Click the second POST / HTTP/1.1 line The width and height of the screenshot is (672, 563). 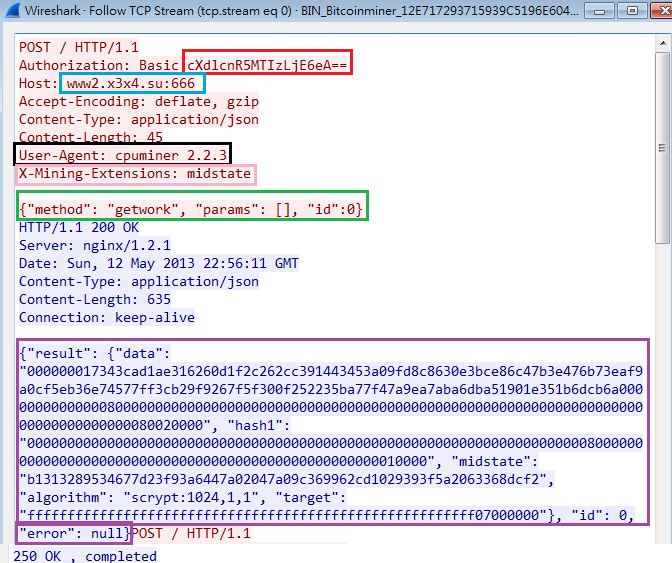pyautogui.click(x=191, y=533)
